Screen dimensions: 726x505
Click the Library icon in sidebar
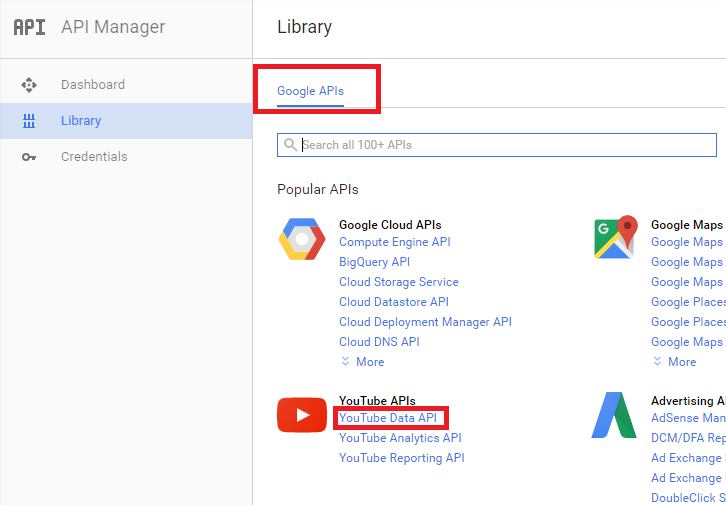point(29,121)
